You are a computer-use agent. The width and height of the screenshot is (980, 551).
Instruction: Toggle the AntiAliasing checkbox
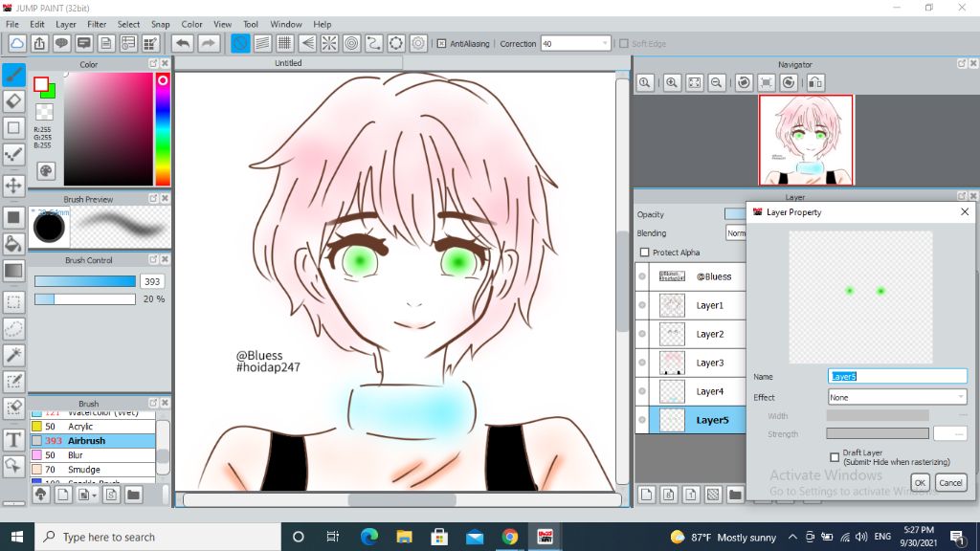pos(441,44)
